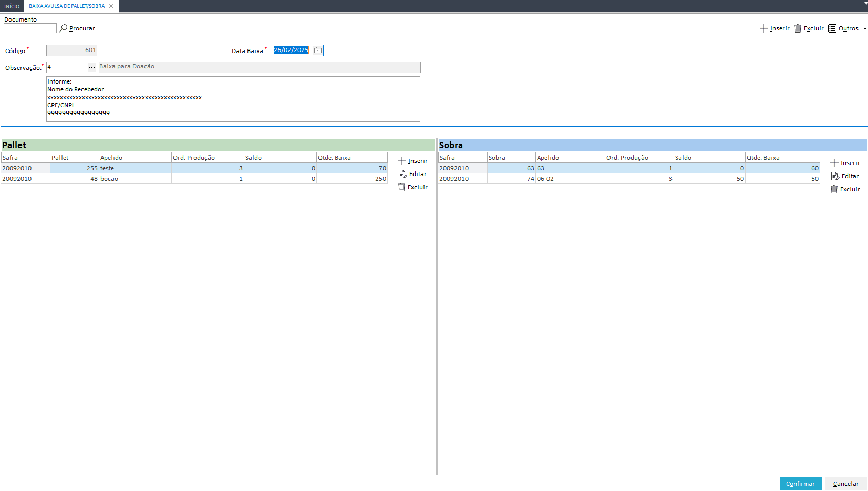Click Ord. Produção header in Pallet table
Viewport: 868px width, 491px height.
point(208,158)
